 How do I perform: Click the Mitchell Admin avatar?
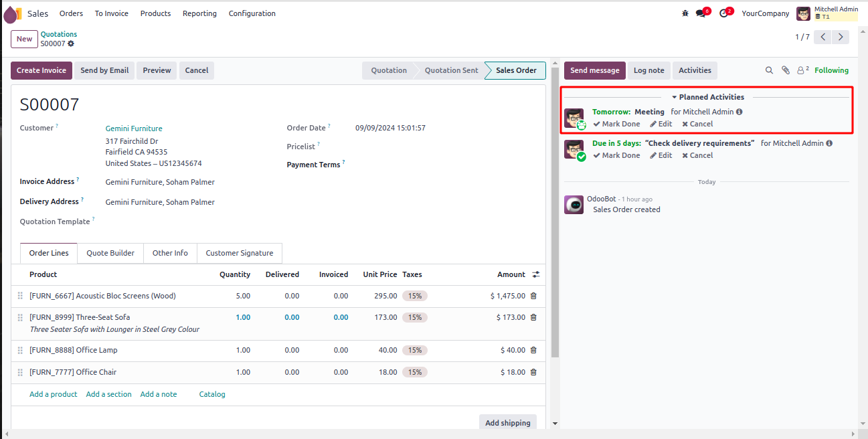point(803,13)
